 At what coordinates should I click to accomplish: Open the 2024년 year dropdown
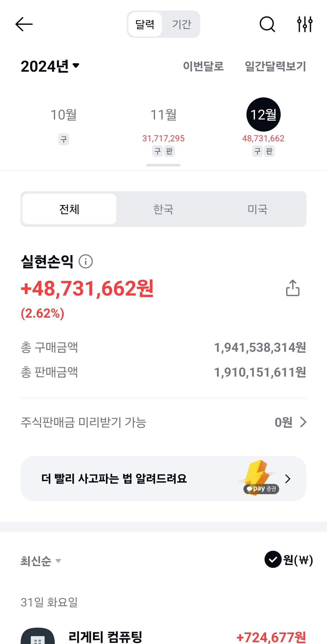50,66
